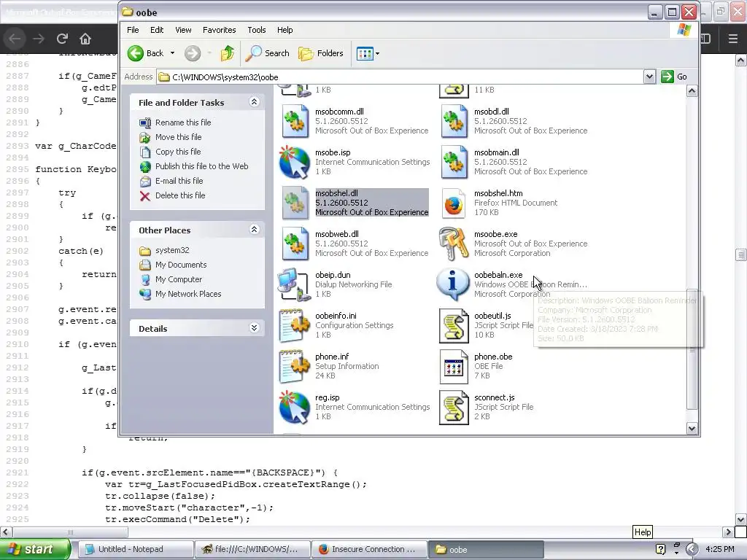
Task: Open the Edit menu
Action: (157, 30)
